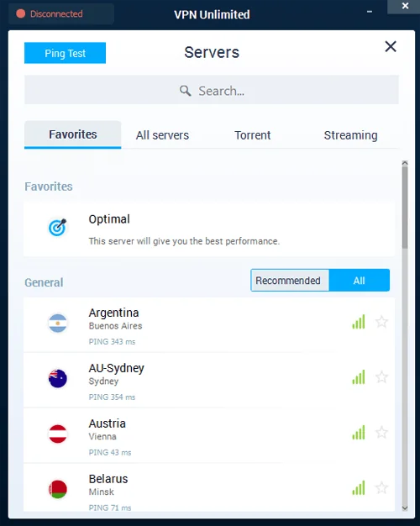Minimize the VPN Unlimited window
Screen dimensions: 420x526
point(370,12)
